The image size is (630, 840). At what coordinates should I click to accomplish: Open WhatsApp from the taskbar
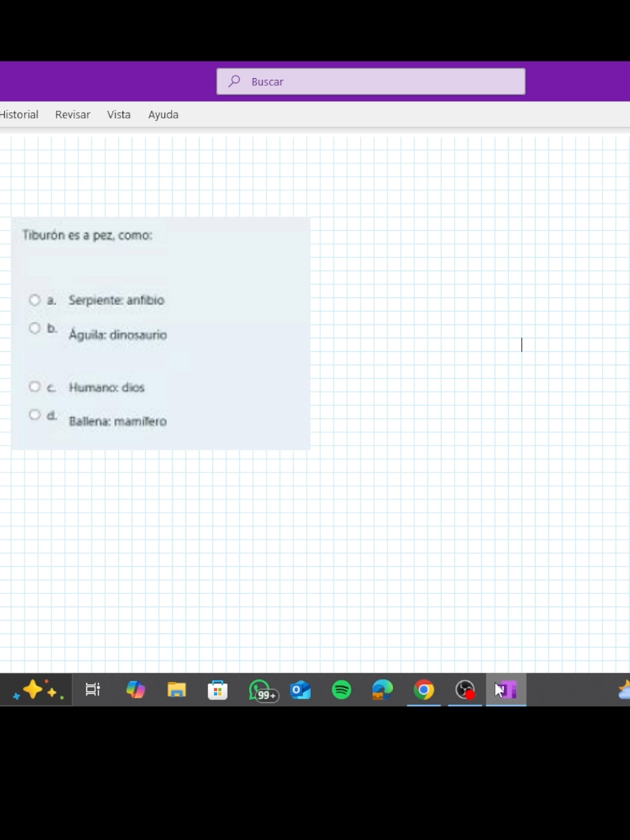point(261,690)
